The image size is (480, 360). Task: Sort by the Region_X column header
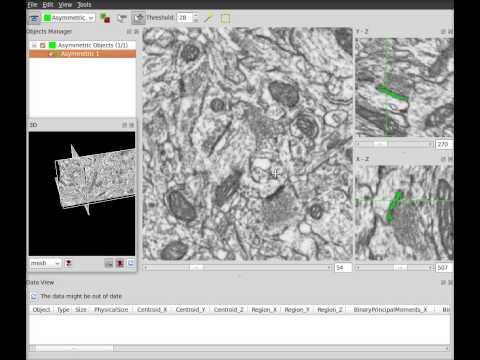264,310
